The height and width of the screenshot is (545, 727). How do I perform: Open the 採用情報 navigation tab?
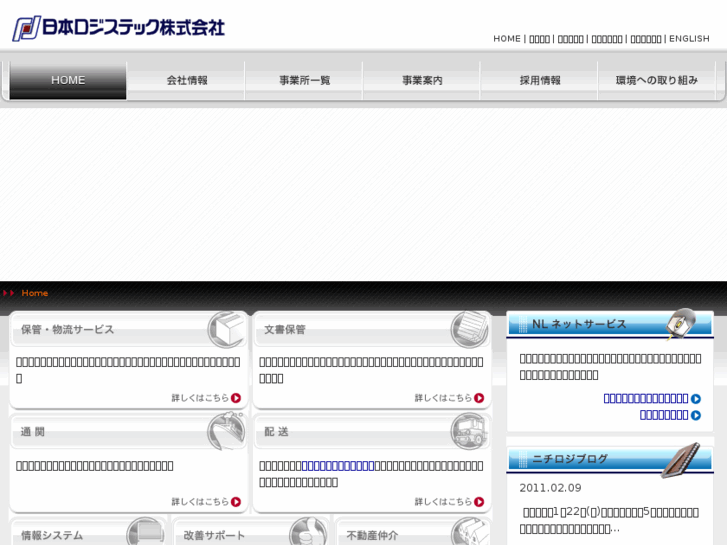540,80
